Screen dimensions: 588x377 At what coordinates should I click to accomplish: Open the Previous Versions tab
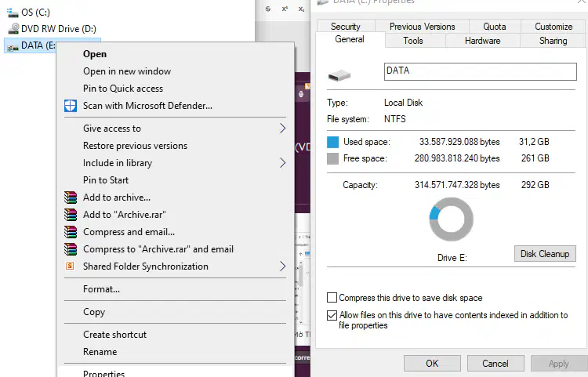(423, 26)
